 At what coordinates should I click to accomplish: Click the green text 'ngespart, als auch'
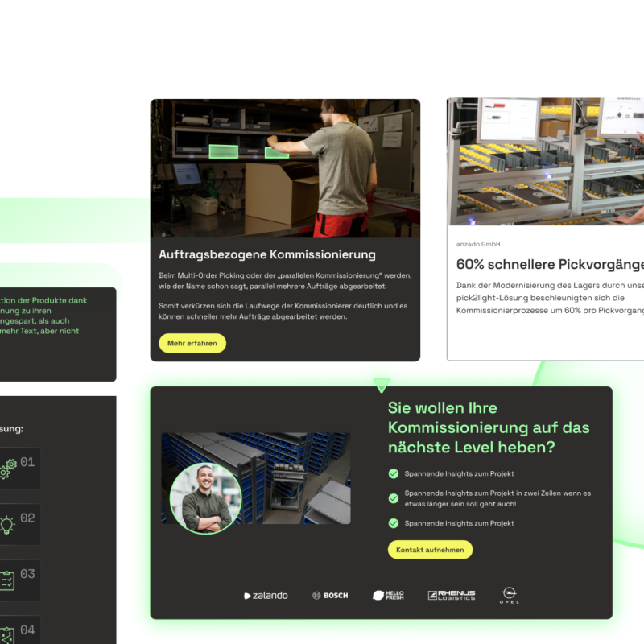coord(35,320)
